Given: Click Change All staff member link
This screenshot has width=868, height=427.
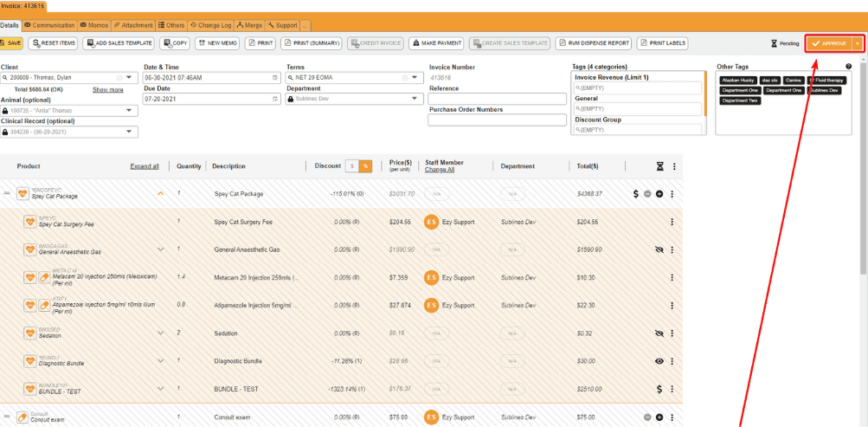Looking at the screenshot, I should pyautogui.click(x=440, y=170).
